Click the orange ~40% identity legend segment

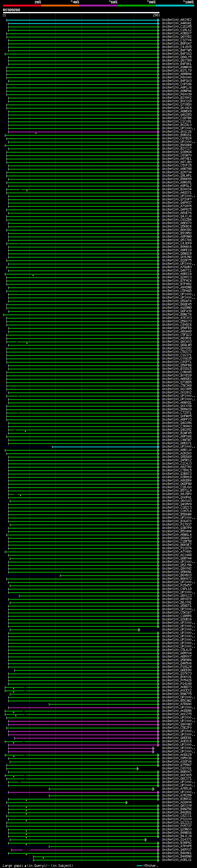60,6
